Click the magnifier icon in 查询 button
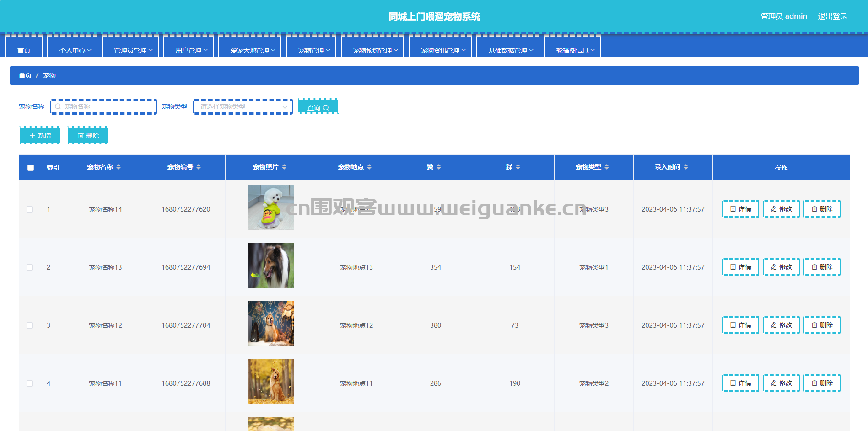The width and height of the screenshot is (868, 431). coord(326,108)
